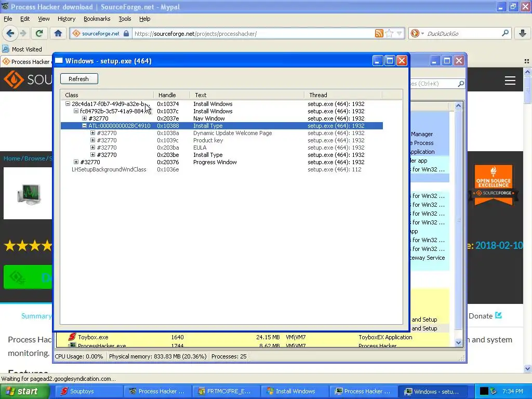532x399 pixels.
Task: Sort by the Text column header
Action: (247, 95)
